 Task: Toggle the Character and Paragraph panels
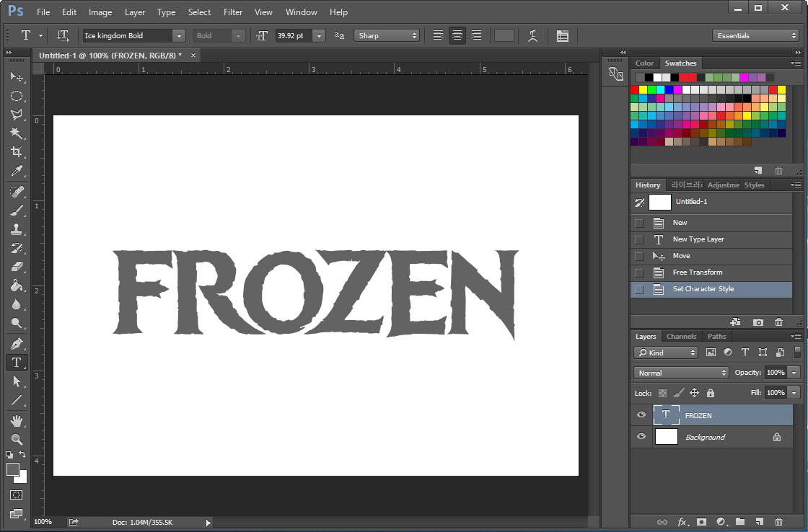tap(563, 35)
